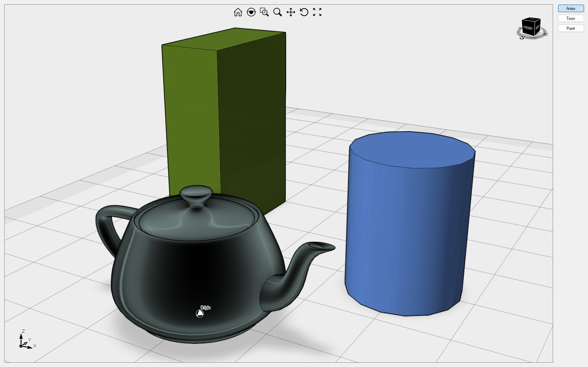The width and height of the screenshot is (588, 367).
Task: Select the Look At eye icon
Action: pyautogui.click(x=252, y=12)
